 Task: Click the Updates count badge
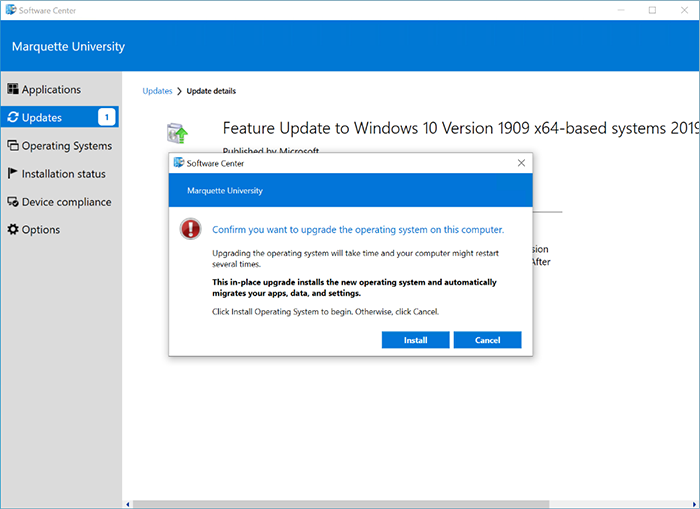pyautogui.click(x=106, y=118)
